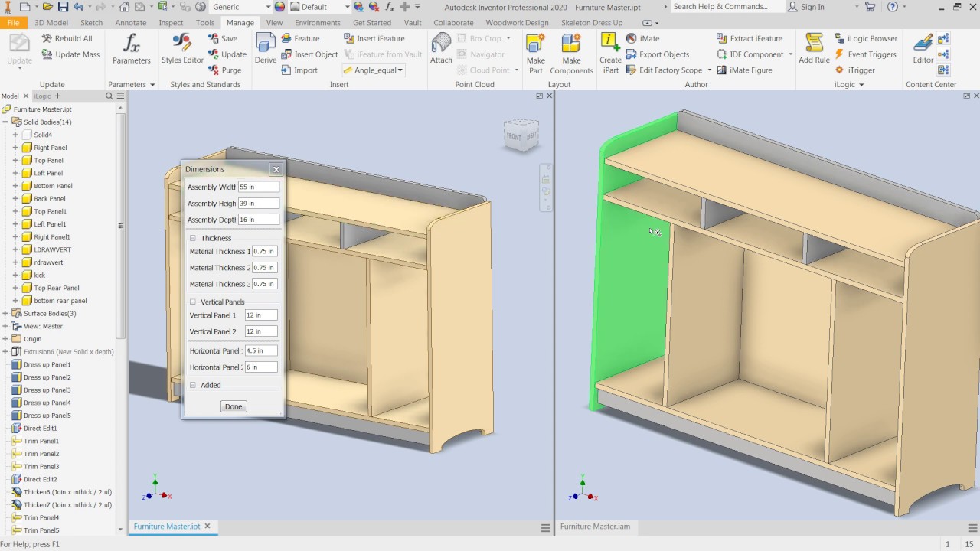Viewport: 980px width, 551px height.
Task: Open the Content Center Editor
Action: point(922,49)
